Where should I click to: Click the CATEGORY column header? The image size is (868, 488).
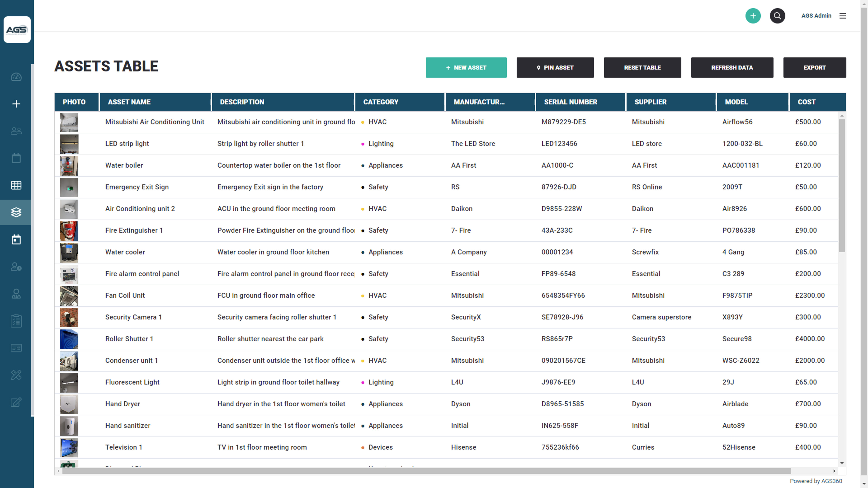pyautogui.click(x=381, y=102)
